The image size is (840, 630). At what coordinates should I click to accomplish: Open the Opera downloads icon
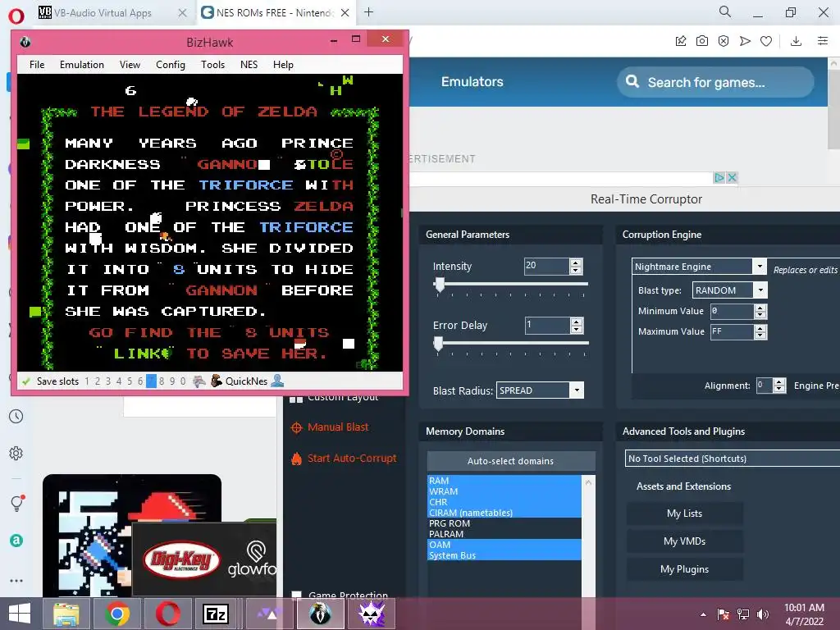[796, 41]
